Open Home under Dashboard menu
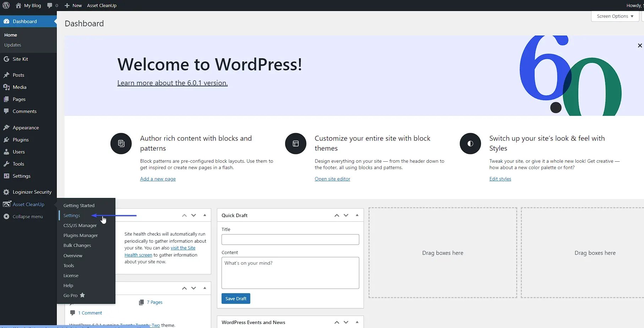The width and height of the screenshot is (644, 328). point(11,35)
